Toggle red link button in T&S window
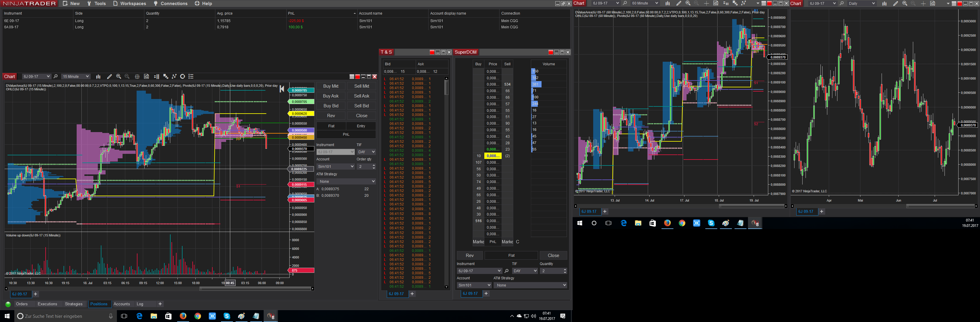Screen dimensions: 980x322 [x=432, y=52]
